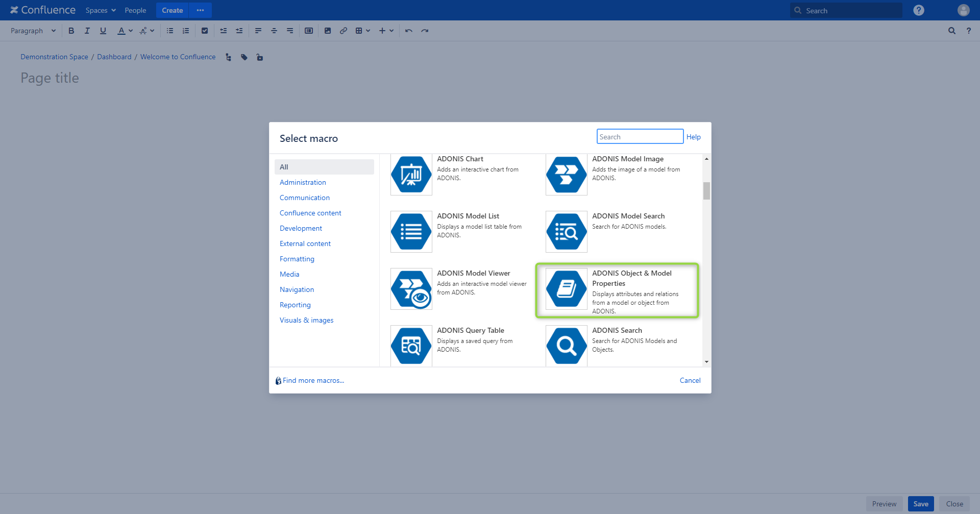
Task: Insert files and images icon
Action: (328, 31)
